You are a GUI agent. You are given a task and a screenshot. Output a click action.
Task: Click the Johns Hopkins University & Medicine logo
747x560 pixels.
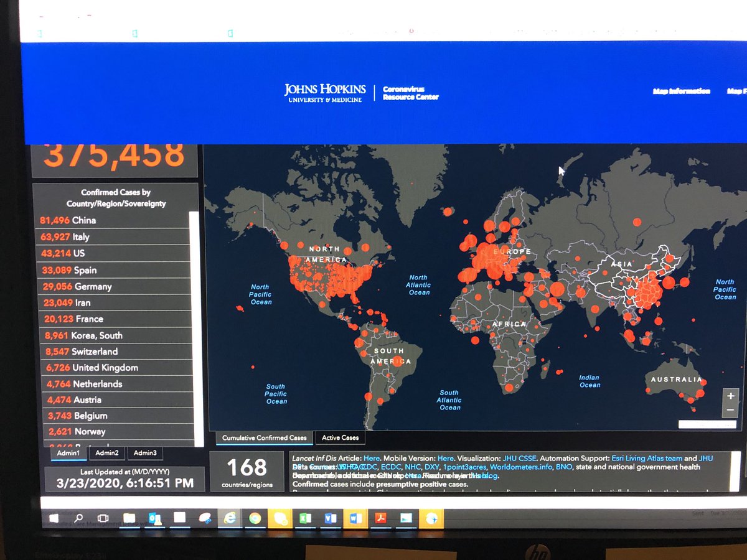325,93
